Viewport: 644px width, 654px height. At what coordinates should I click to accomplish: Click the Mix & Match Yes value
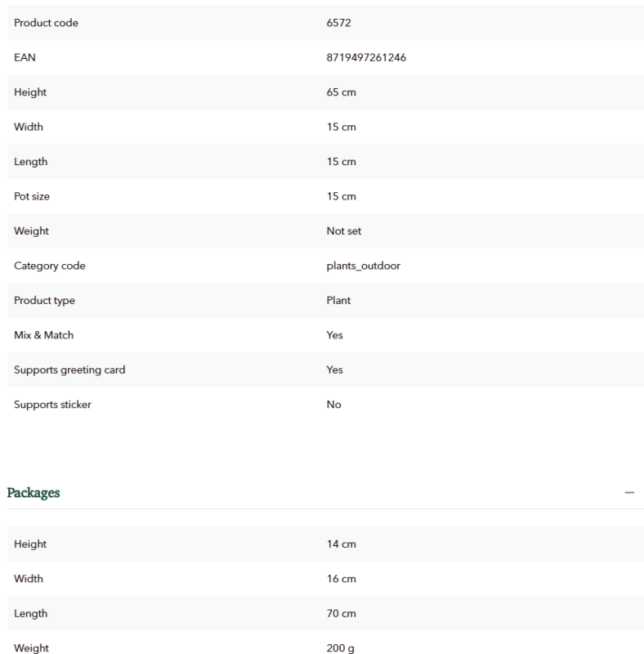pyautogui.click(x=334, y=335)
